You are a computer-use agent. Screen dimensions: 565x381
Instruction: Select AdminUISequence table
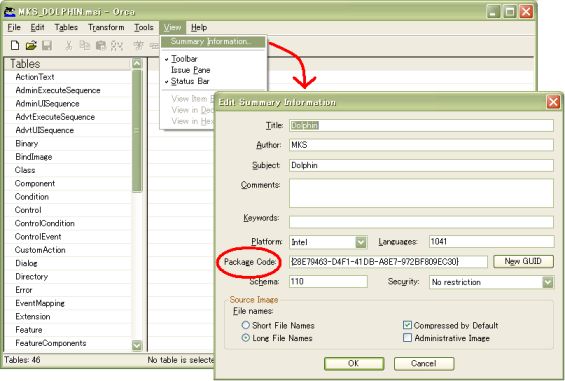click(x=47, y=103)
